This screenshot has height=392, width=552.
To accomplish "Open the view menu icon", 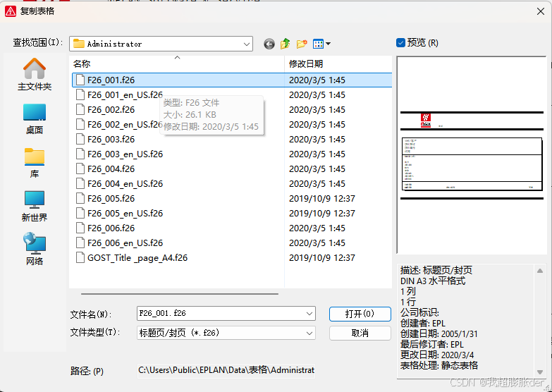I will coord(318,44).
